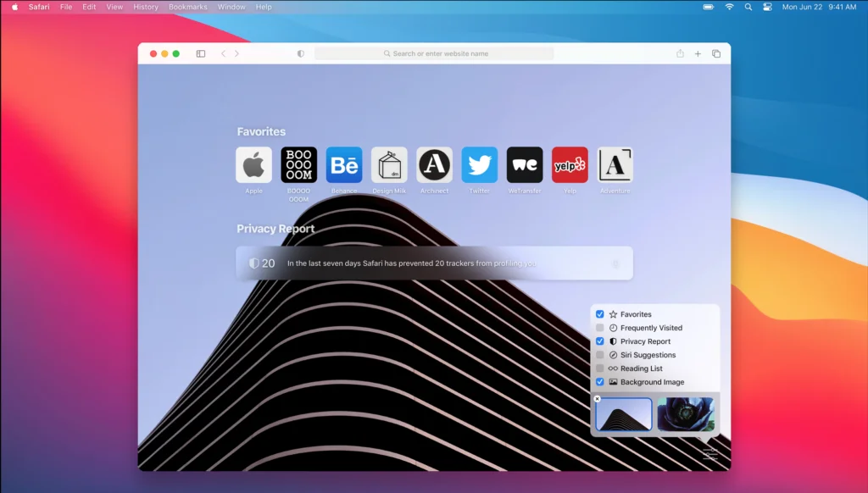The width and height of the screenshot is (868, 493).
Task: Open the Bookmarks menu
Action: coord(187,7)
